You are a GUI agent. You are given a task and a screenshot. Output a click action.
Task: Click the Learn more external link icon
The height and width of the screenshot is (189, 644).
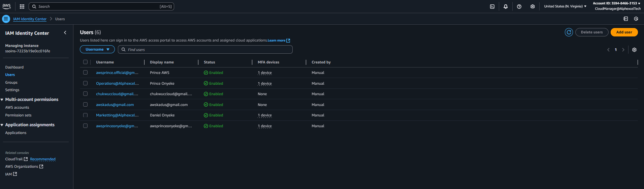pyautogui.click(x=288, y=40)
